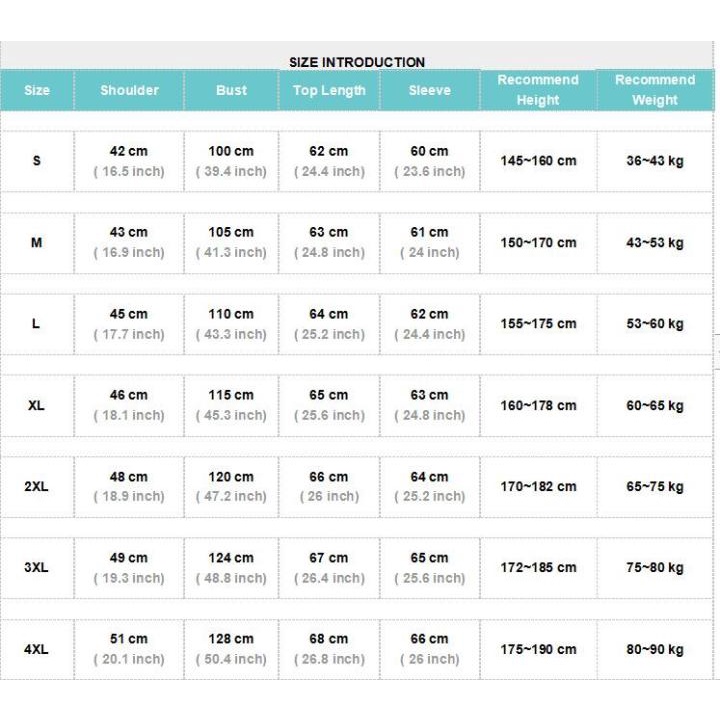Click the 45 cm shoulder cell
Image resolution: width=720 pixels, height=720 pixels.
click(129, 314)
